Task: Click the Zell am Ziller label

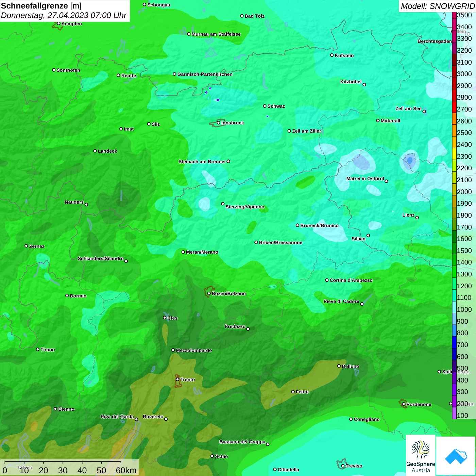Action: [307, 131]
